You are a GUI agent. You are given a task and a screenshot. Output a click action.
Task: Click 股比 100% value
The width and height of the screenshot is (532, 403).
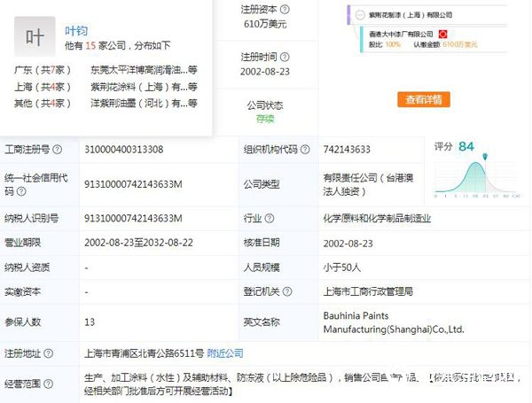pos(393,44)
